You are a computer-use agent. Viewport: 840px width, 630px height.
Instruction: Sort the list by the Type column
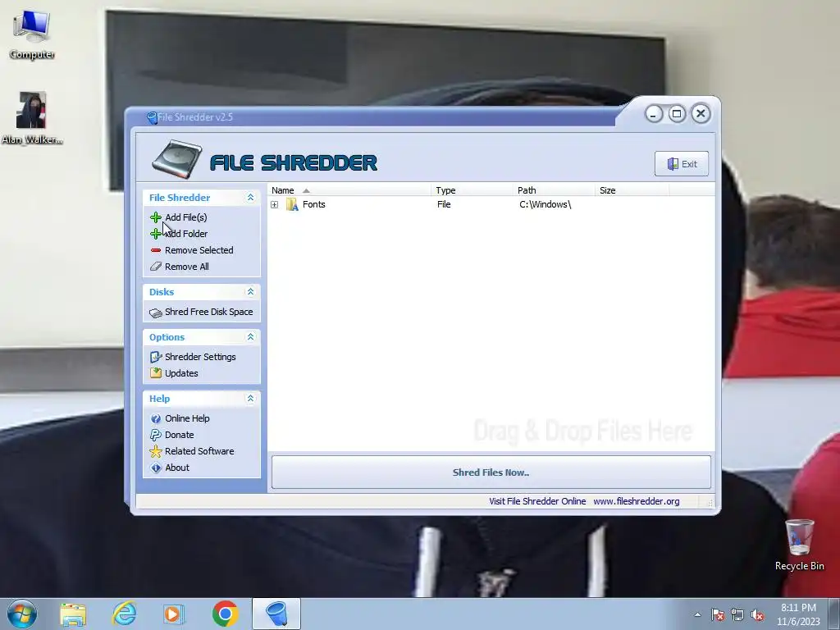pos(472,190)
